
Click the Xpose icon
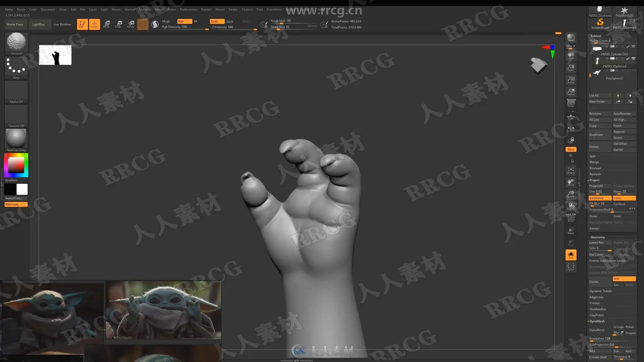point(571,267)
